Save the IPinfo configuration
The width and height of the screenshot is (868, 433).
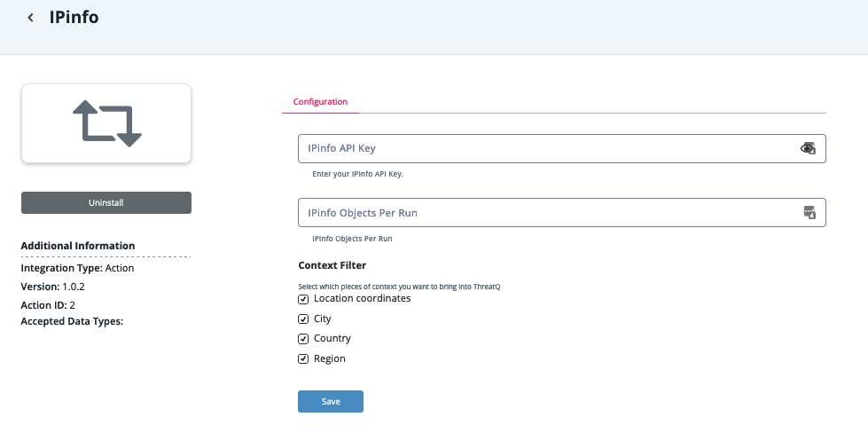coord(331,401)
